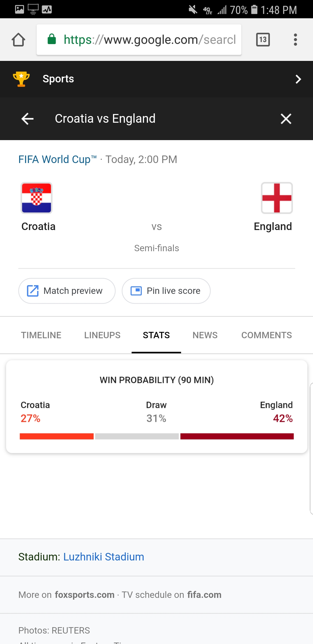Tap the browser home icon

coord(19,40)
